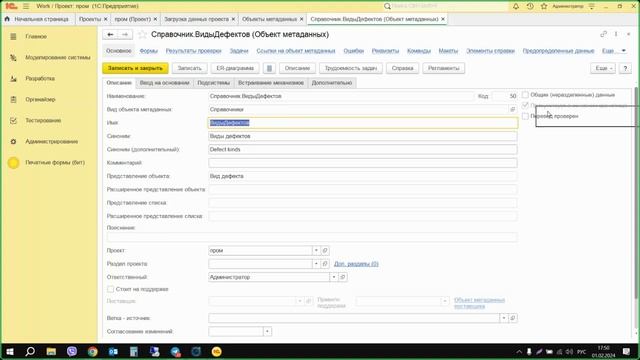Switch to Дополнительно tab
Screen dimensions: 640x360
[331, 83]
